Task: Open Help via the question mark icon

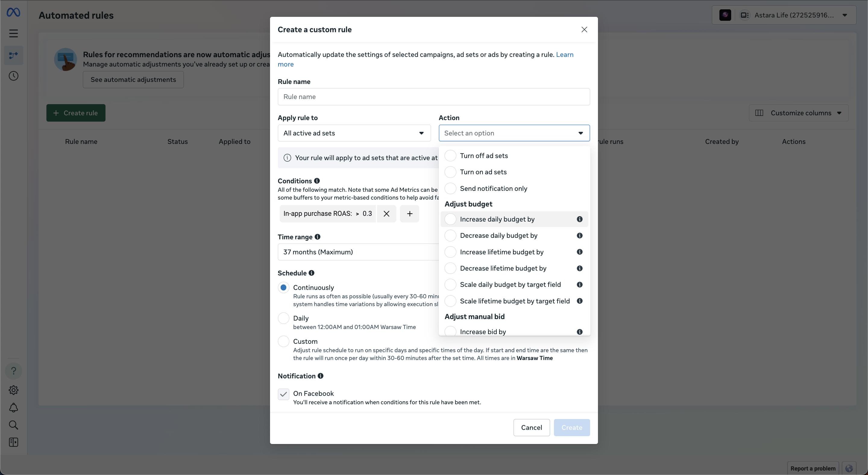Action: tap(14, 371)
